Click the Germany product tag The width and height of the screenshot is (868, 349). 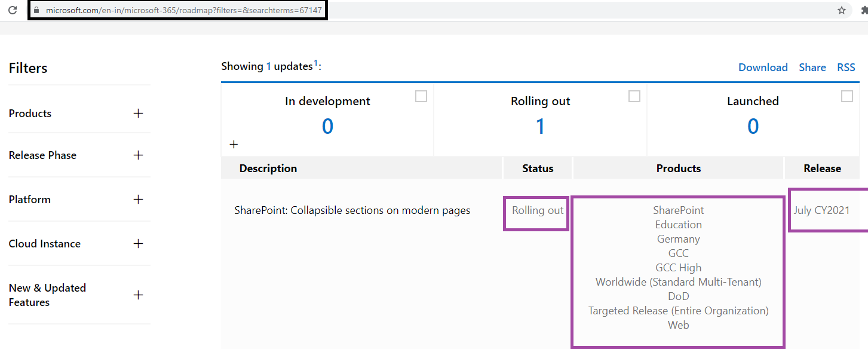pyautogui.click(x=679, y=239)
